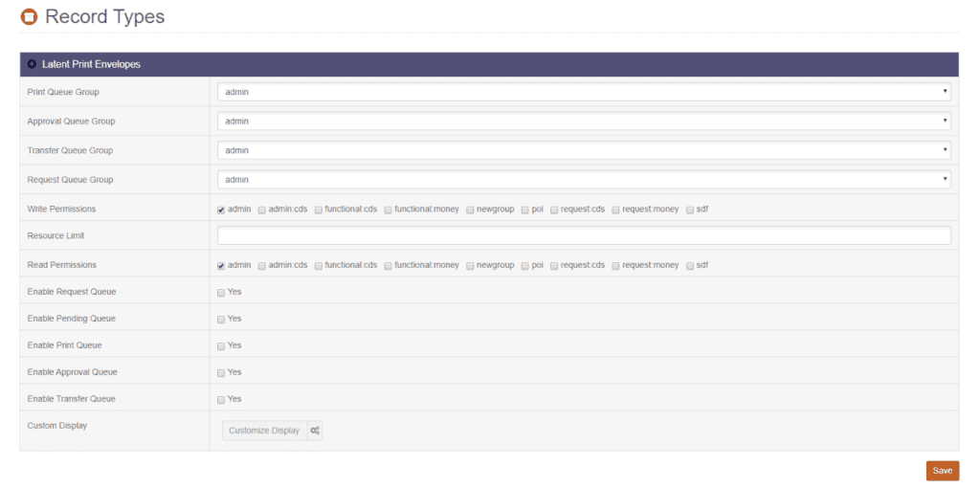Image resolution: width=980 pixels, height=488 pixels.
Task: Open the Print Queue Group dropdown
Action: point(585,92)
